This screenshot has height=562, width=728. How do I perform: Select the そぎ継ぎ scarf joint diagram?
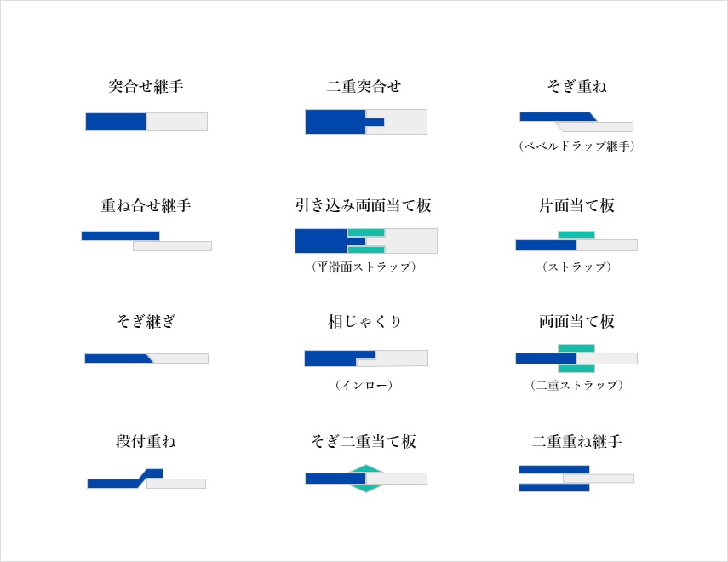[x=146, y=358]
